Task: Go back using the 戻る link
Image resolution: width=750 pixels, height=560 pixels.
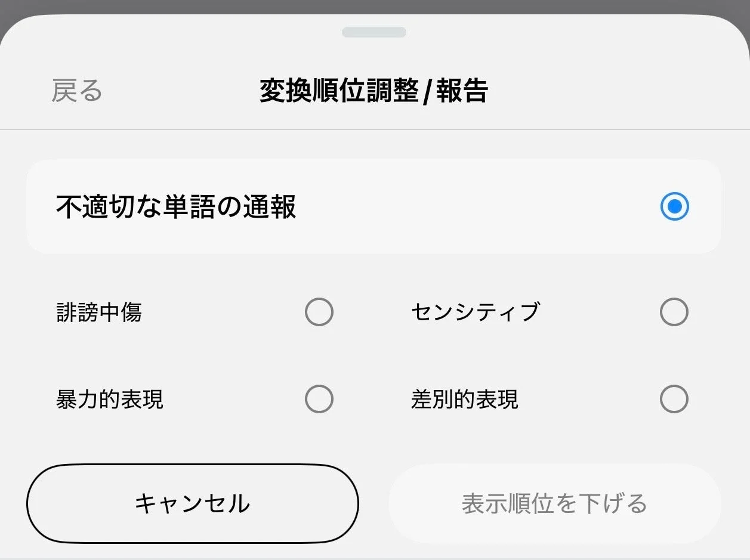Action: point(77,91)
